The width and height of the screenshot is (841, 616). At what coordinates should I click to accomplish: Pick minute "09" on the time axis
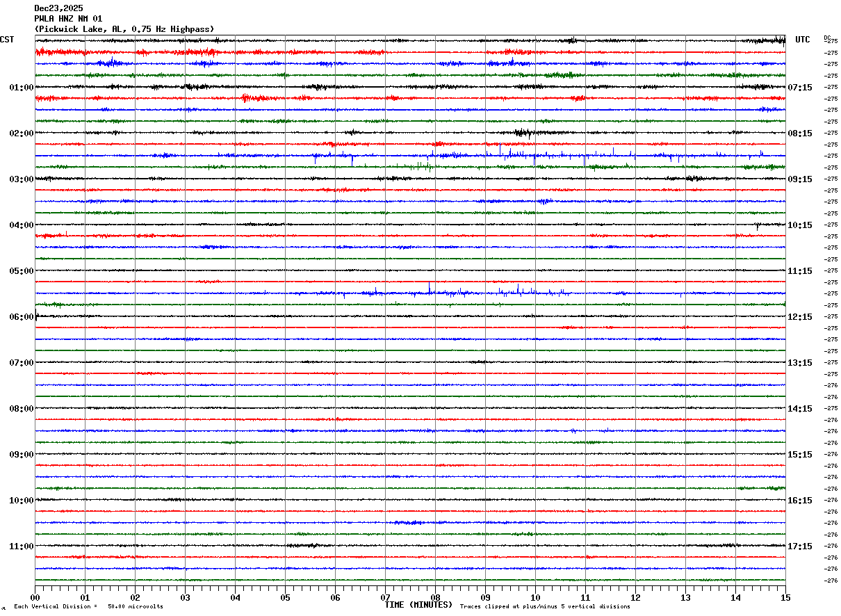(x=485, y=597)
